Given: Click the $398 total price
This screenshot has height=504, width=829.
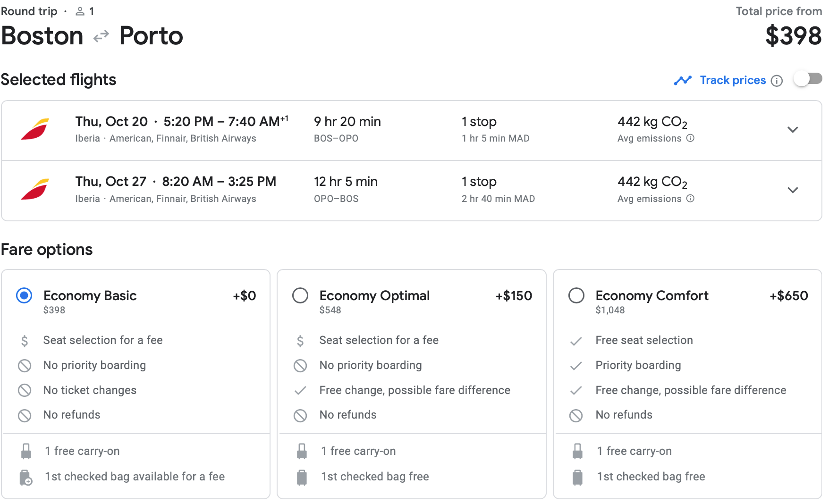Looking at the screenshot, I should [x=793, y=36].
